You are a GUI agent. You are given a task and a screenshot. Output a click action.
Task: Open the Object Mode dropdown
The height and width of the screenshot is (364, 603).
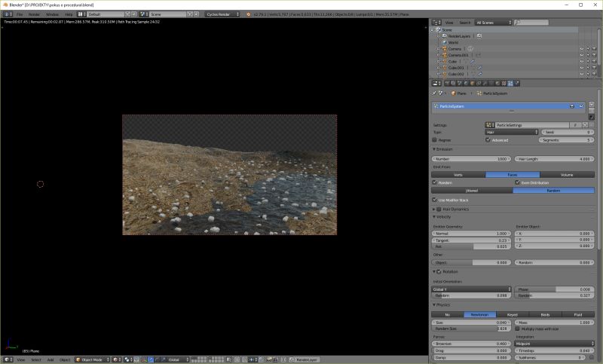pyautogui.click(x=92, y=359)
